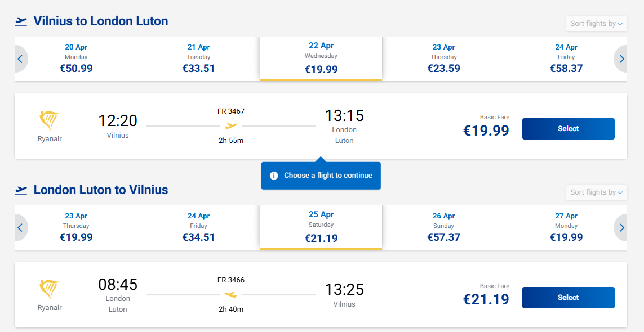Click previous dates arrow for return flight

tap(20, 227)
